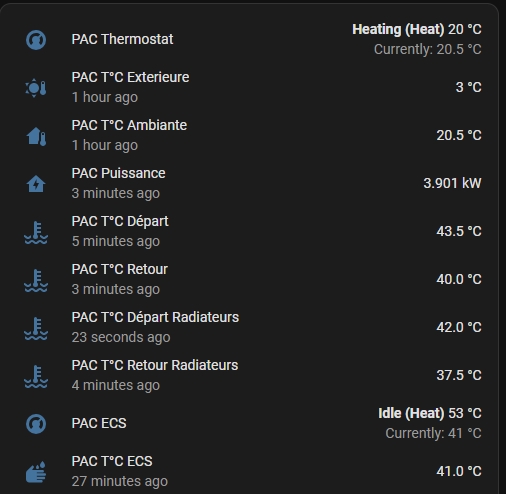
Task: Select the house thermometer icon for Ambiante
Action: 36,136
